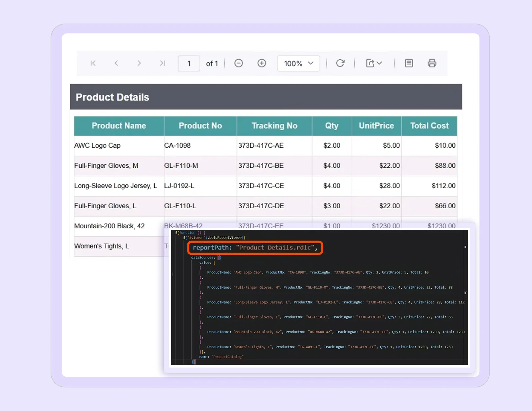Select the Total Cost column header

(x=429, y=126)
